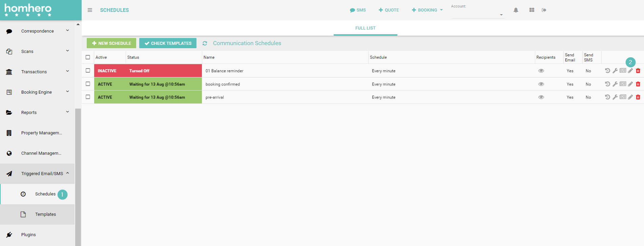Open the Booking dropdown arrow in header

[441, 10]
